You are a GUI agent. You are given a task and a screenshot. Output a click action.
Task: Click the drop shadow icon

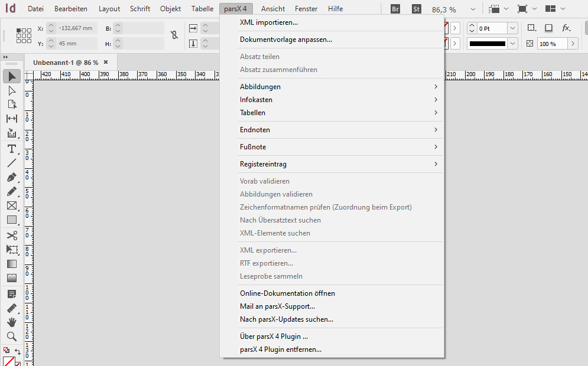[548, 28]
